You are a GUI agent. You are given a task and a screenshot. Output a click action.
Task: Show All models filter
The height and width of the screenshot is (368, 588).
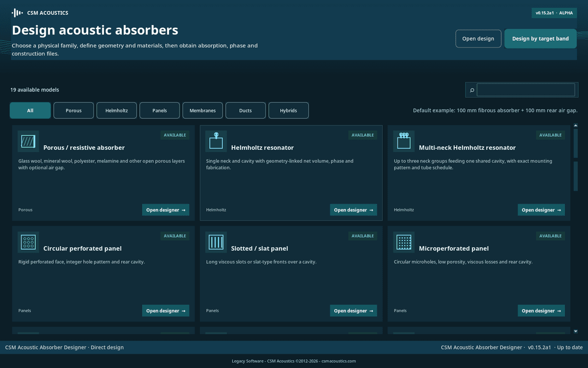tap(30, 110)
